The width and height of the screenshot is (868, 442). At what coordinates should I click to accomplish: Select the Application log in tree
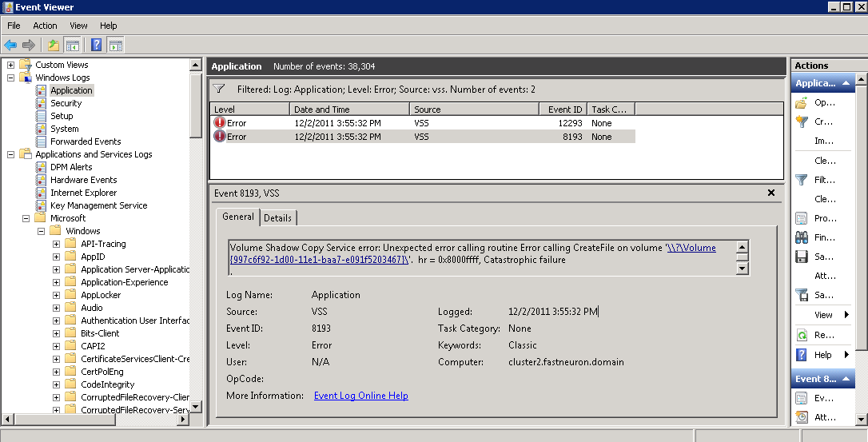[x=71, y=90]
